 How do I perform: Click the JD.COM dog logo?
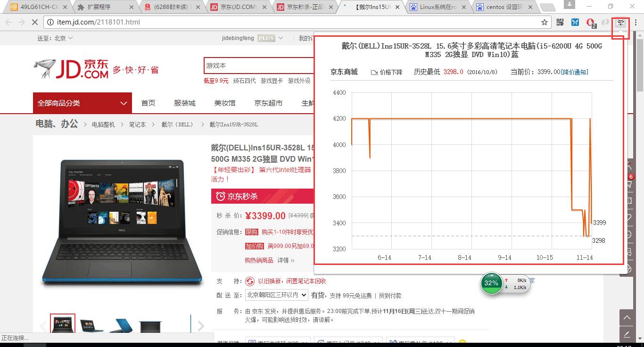pyautogui.click(x=71, y=69)
